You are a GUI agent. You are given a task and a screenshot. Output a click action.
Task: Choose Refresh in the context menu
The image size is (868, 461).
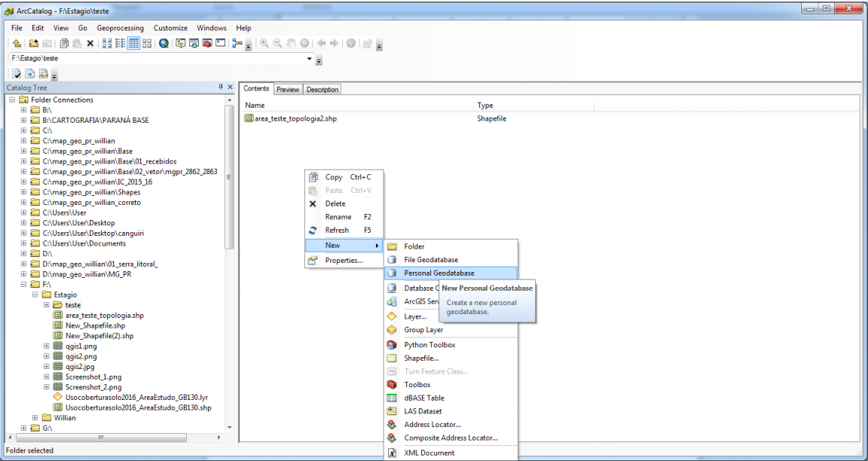coord(344,230)
